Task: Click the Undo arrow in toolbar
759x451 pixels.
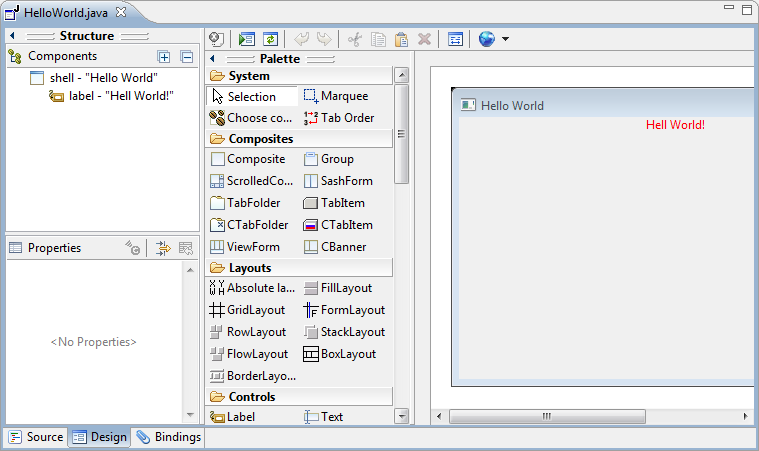Action: (301, 39)
